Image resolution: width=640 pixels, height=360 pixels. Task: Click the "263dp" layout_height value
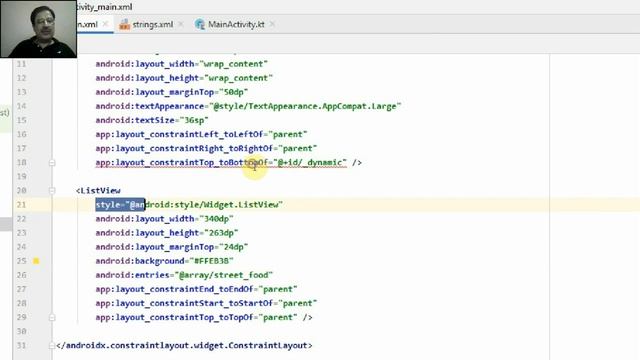click(221, 233)
